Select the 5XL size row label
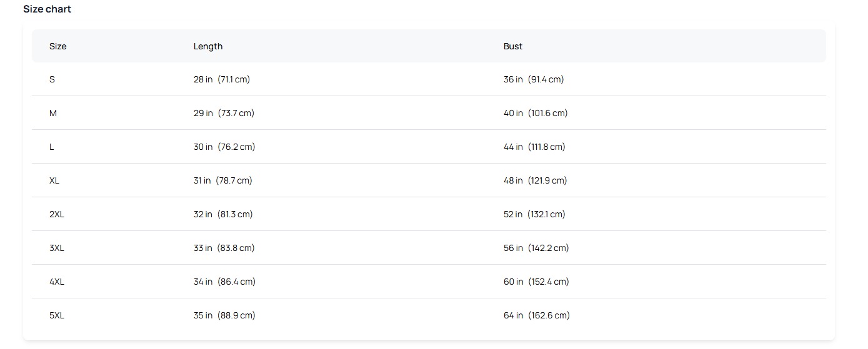868x349 pixels. 57,315
